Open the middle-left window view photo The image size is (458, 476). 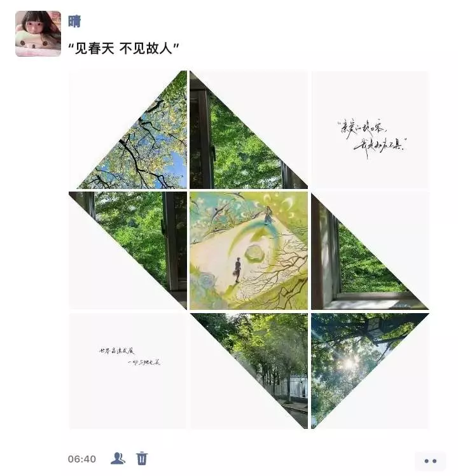128,251
